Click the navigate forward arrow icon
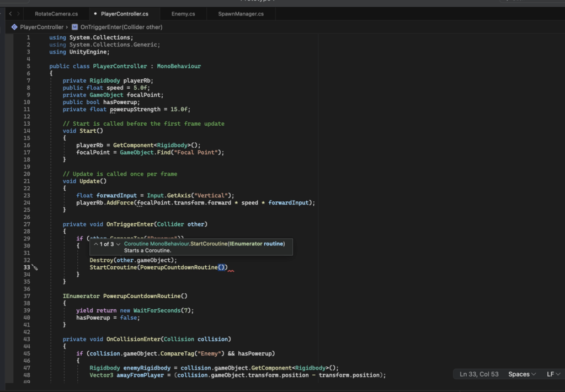The image size is (565, 392). pos(19,13)
